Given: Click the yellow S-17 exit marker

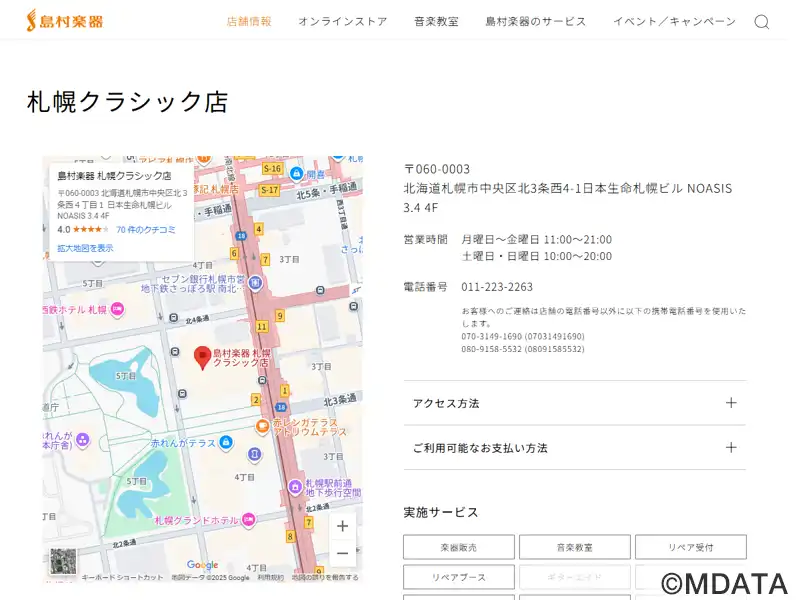Looking at the screenshot, I should click(x=269, y=190).
